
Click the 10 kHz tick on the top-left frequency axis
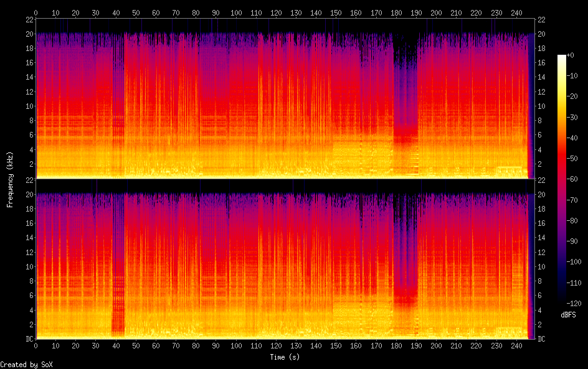(29, 106)
